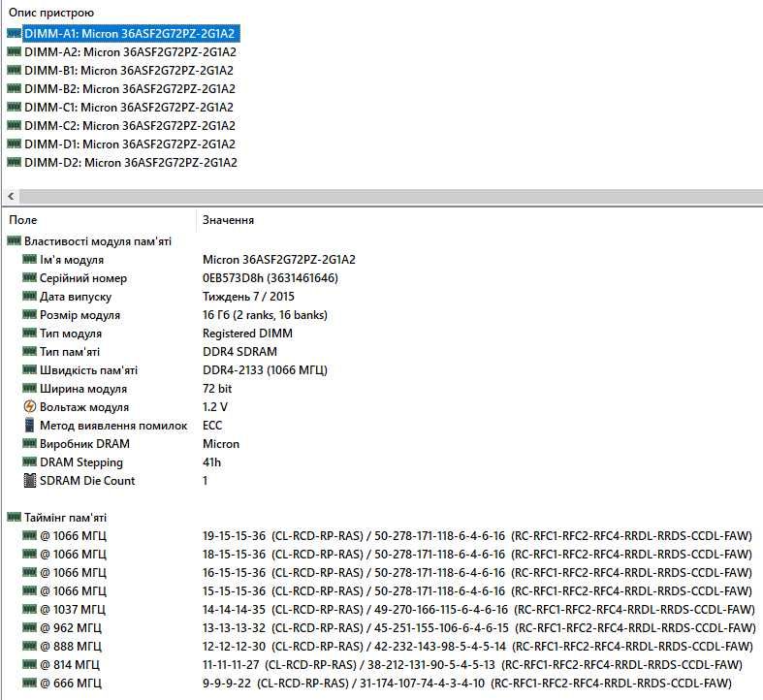Click the icon beside '@ 962 МГц'
The width and height of the screenshot is (763, 700).
(30, 627)
